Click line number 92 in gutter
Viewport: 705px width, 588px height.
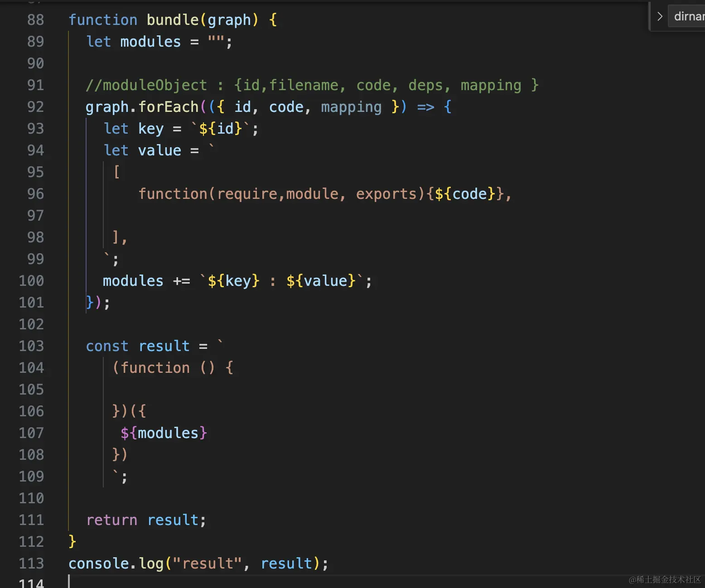[x=36, y=107]
